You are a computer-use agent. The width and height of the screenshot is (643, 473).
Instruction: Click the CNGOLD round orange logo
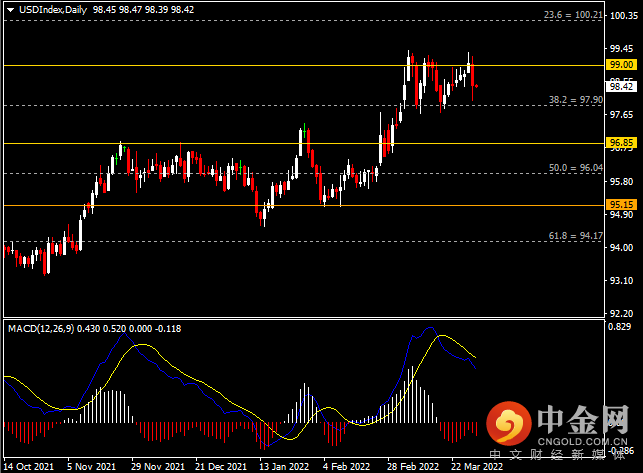(508, 423)
